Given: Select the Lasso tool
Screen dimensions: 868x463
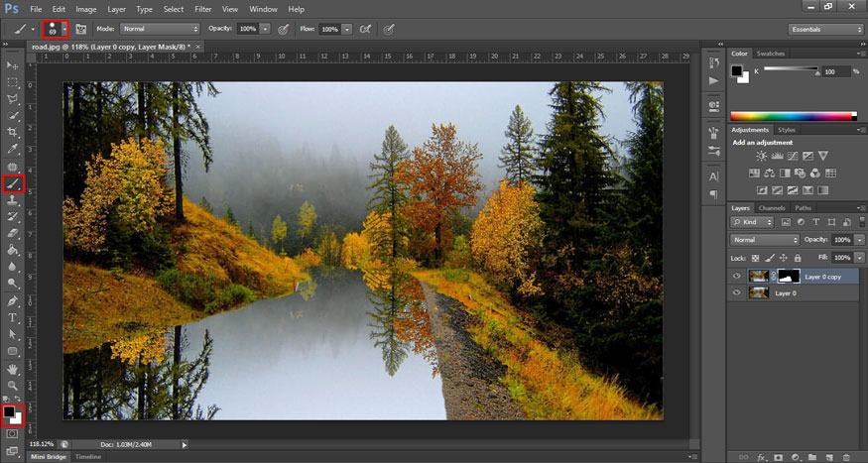Looking at the screenshot, I should [13, 98].
